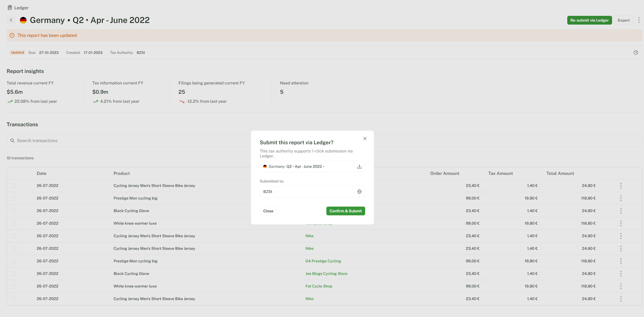
Task: Click the globe icon in BZSt field
Action: pos(359,192)
